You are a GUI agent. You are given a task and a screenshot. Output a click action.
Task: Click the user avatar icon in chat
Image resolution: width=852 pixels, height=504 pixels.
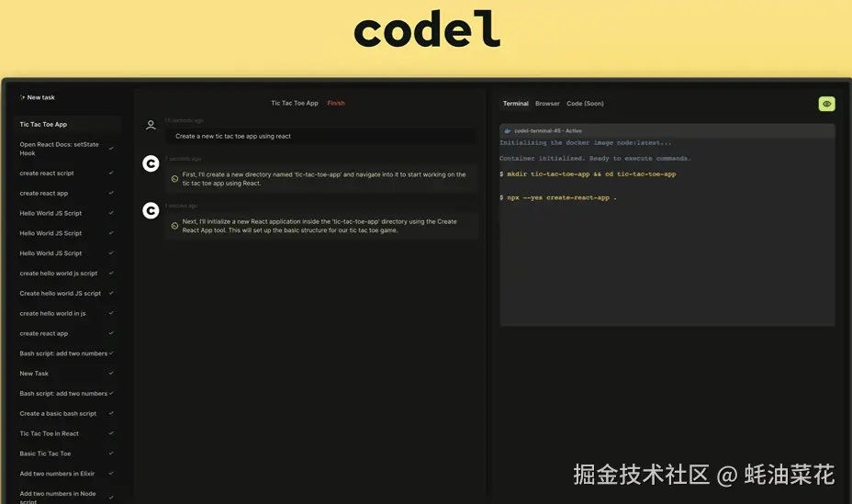click(x=151, y=126)
